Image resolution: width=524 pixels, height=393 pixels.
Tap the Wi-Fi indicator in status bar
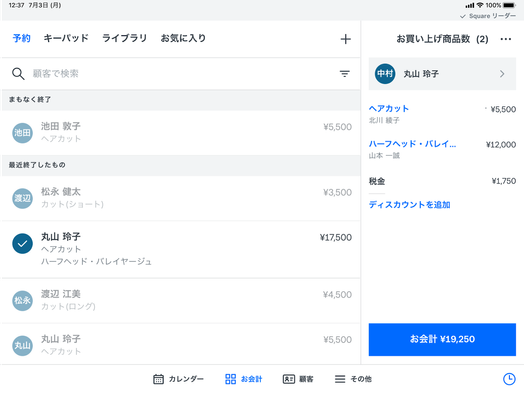click(480, 5)
